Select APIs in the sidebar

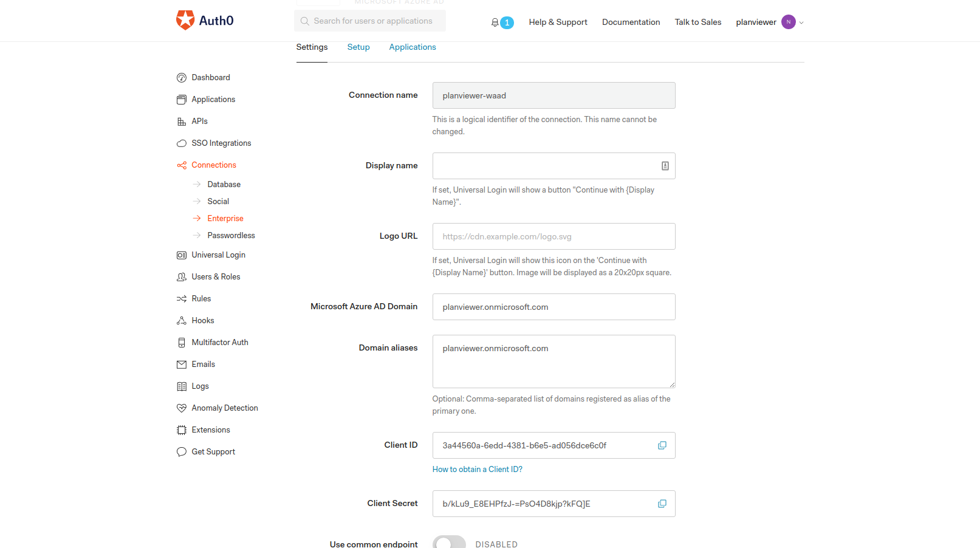pyautogui.click(x=199, y=121)
